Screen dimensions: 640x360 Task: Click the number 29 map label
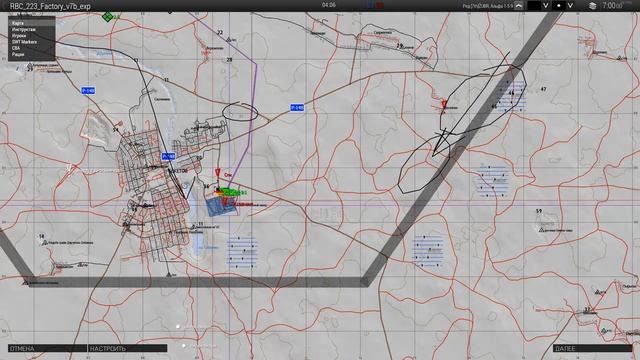pos(400,46)
